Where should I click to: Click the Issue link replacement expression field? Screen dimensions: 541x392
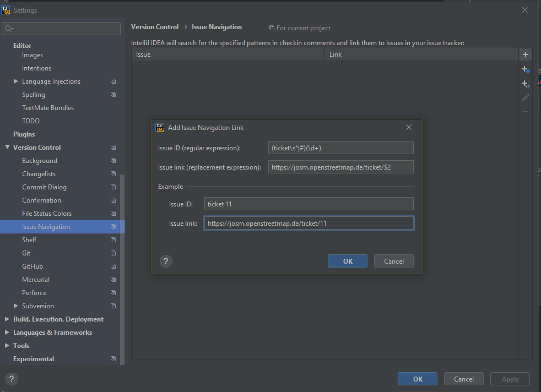coord(340,167)
